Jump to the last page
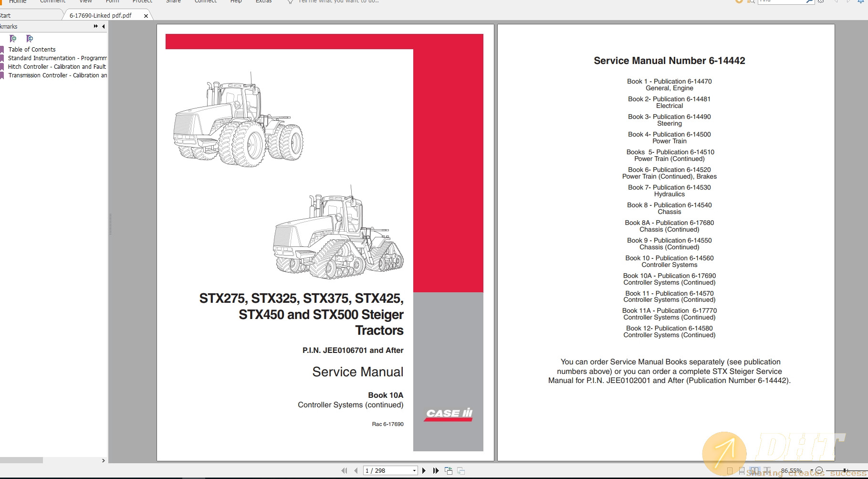Screen dimensions: 868x479 point(435,470)
